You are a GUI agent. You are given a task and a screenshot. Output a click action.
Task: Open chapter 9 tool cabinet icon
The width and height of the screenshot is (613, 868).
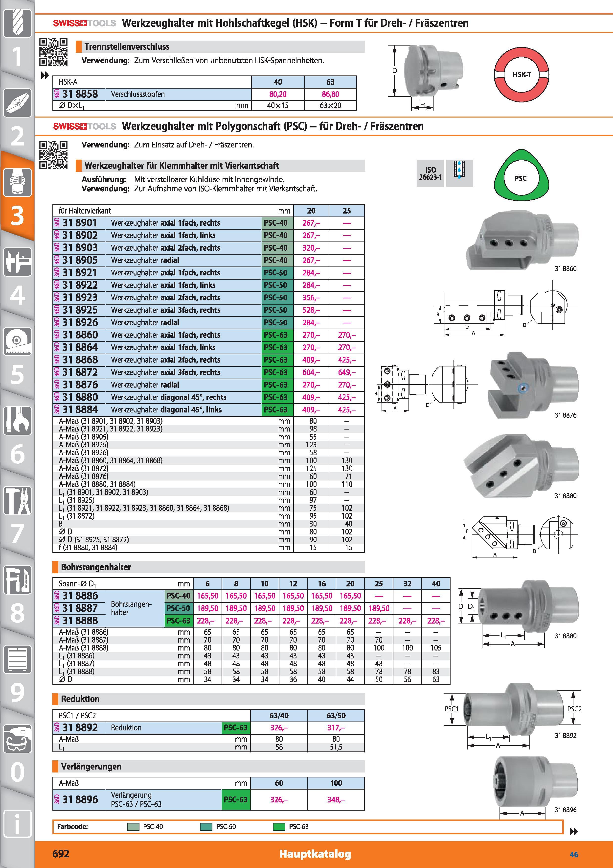(x=17, y=659)
